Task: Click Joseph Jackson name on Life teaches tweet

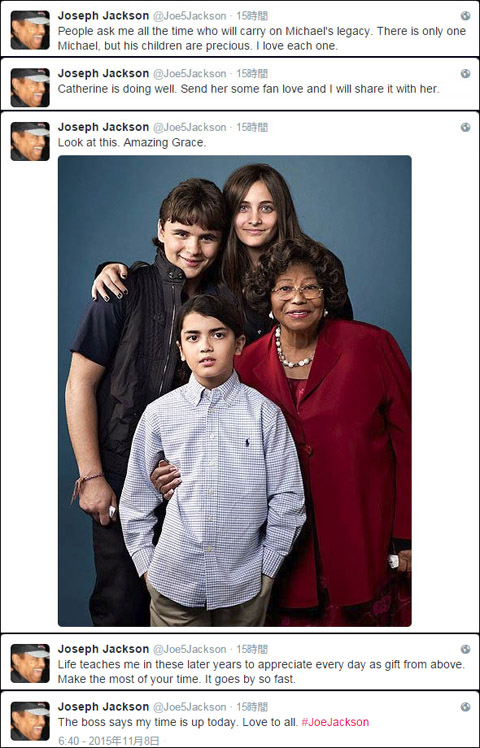Action: tap(103, 649)
